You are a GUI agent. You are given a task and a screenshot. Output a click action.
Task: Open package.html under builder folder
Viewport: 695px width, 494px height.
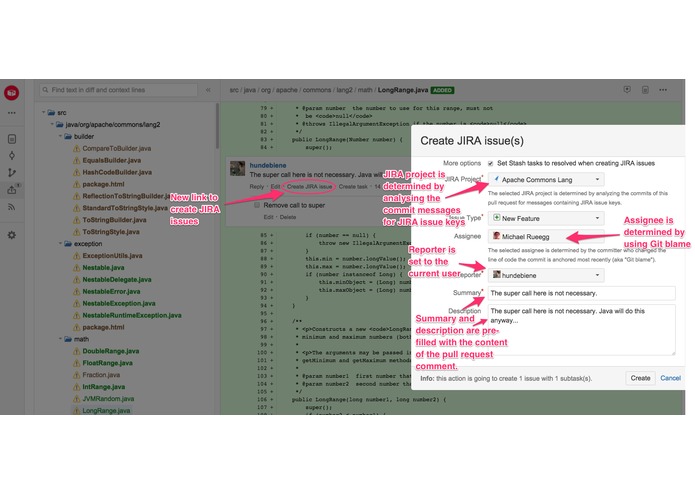click(x=103, y=184)
